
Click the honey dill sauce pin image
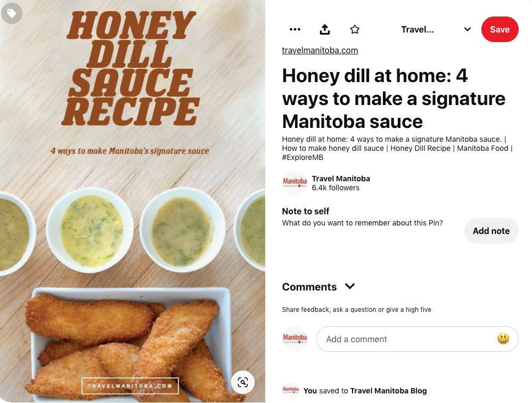[132, 201]
